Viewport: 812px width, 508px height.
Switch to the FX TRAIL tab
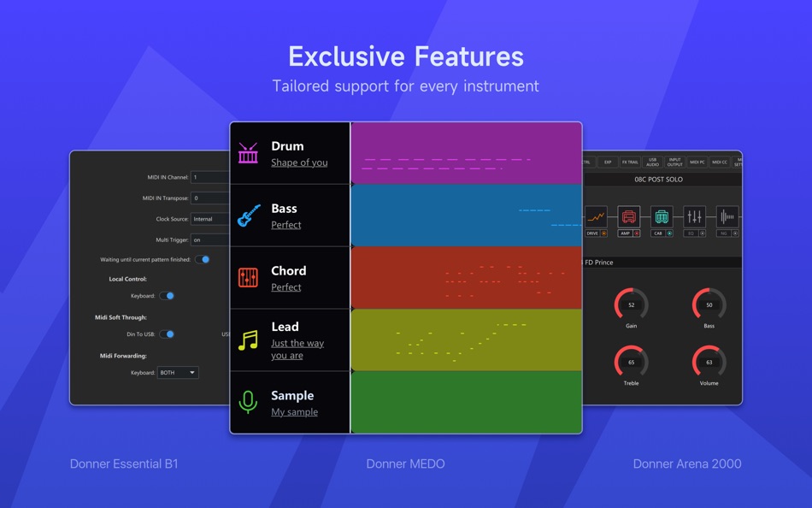630,162
